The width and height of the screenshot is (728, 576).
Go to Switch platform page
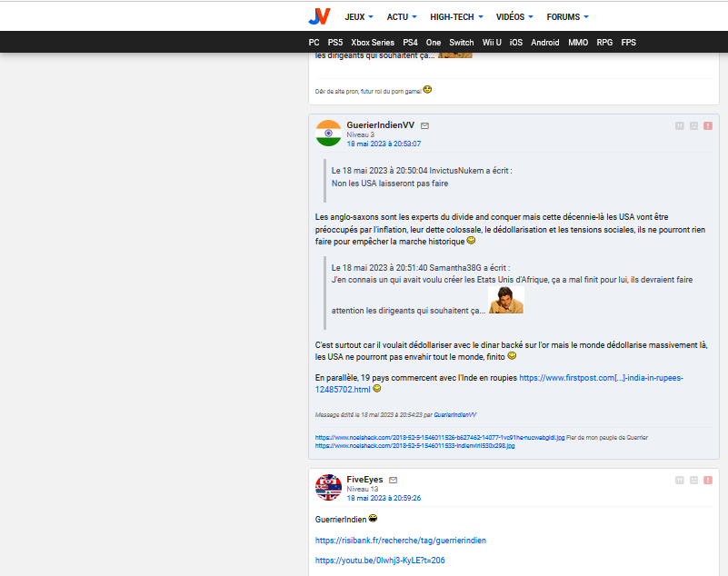(x=462, y=42)
